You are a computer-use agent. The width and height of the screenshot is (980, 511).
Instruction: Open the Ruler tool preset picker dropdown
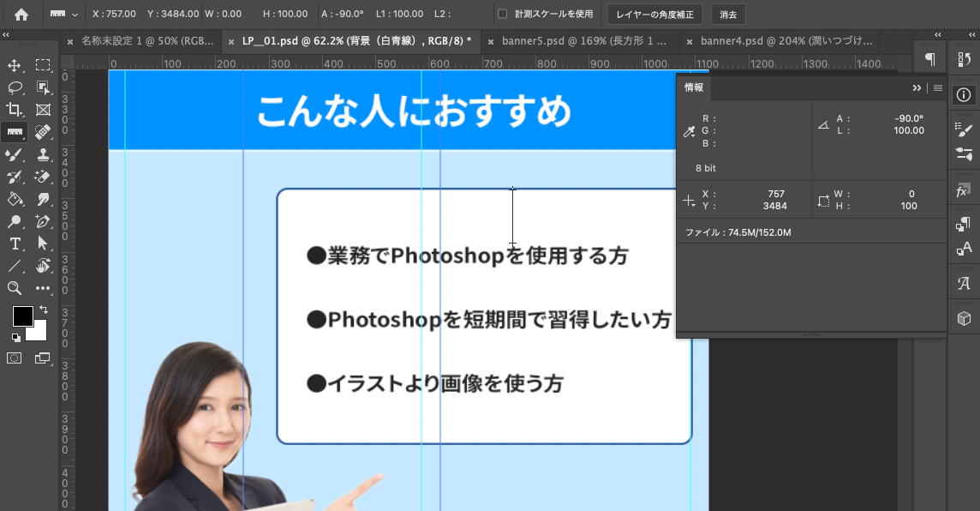tap(75, 15)
